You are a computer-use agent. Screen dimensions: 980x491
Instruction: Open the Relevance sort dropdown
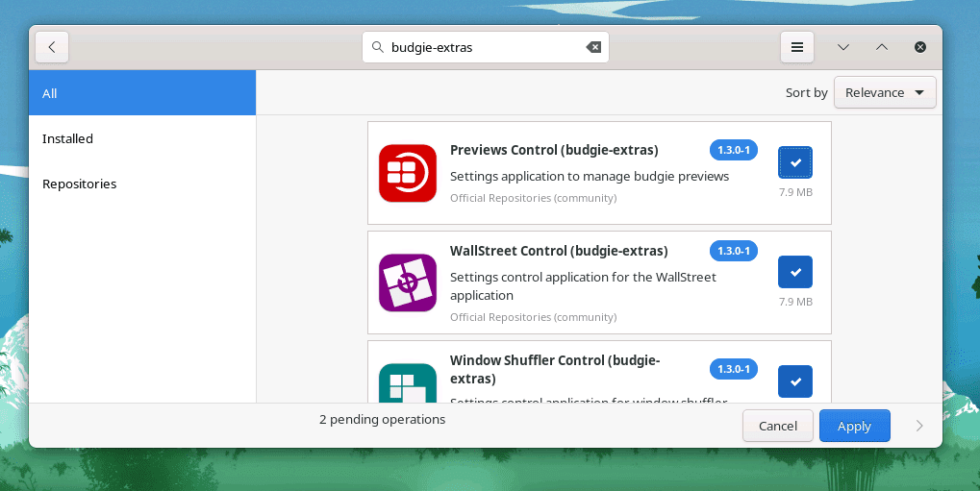pyautogui.click(x=885, y=92)
